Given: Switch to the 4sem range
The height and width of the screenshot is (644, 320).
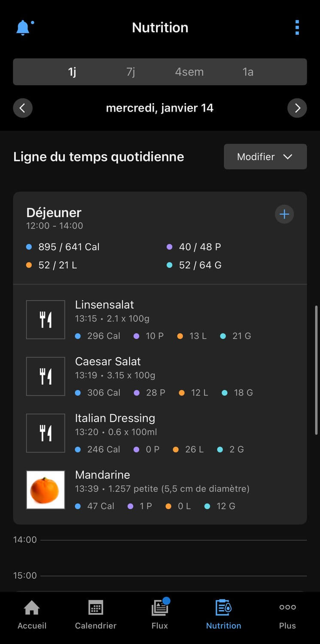Looking at the screenshot, I should click(189, 72).
